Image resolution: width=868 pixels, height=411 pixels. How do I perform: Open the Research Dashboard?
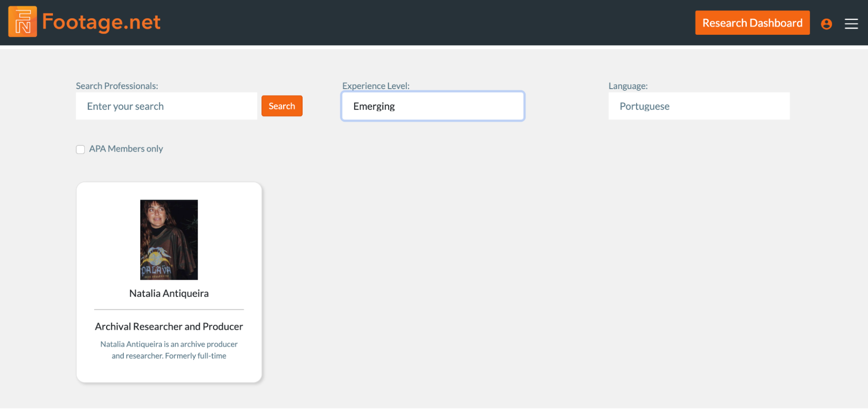(752, 23)
